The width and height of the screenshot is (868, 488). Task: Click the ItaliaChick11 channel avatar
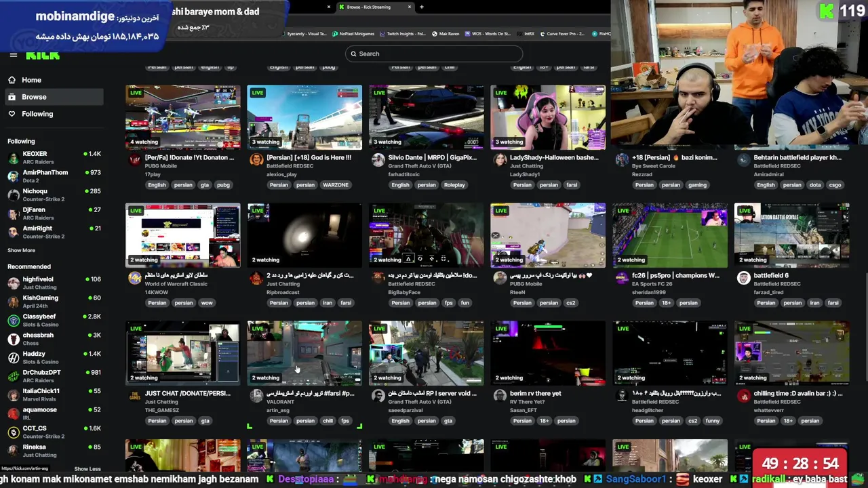(13, 395)
